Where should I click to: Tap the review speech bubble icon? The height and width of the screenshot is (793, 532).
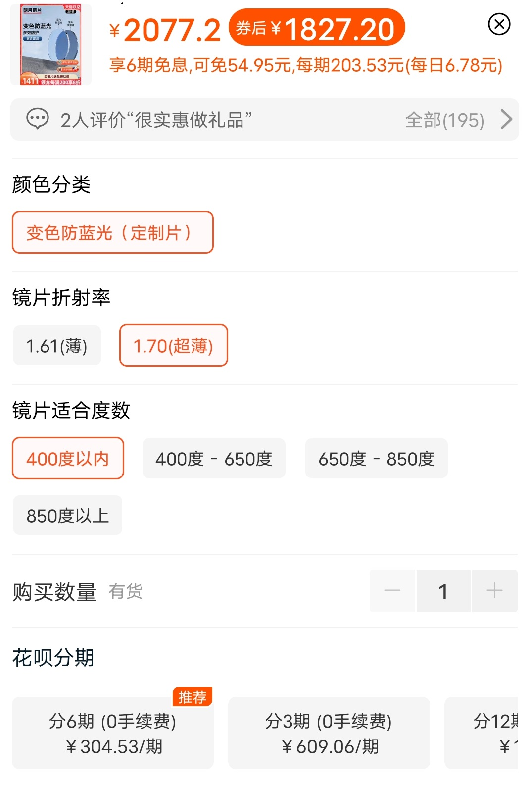pos(38,119)
